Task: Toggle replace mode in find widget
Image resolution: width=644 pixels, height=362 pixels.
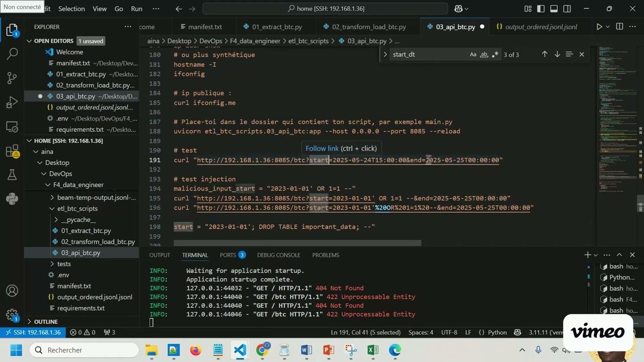Action: click(385, 54)
